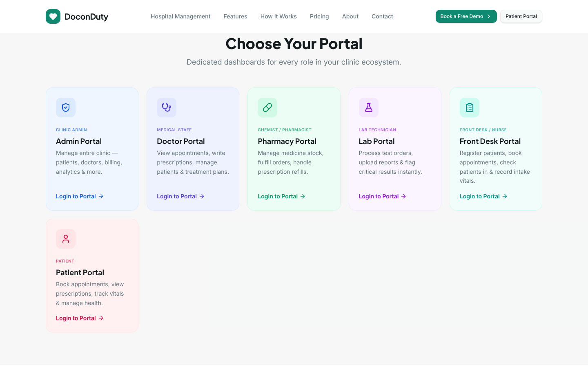Click Login to Portal under Front Desk Portal

coord(483,196)
